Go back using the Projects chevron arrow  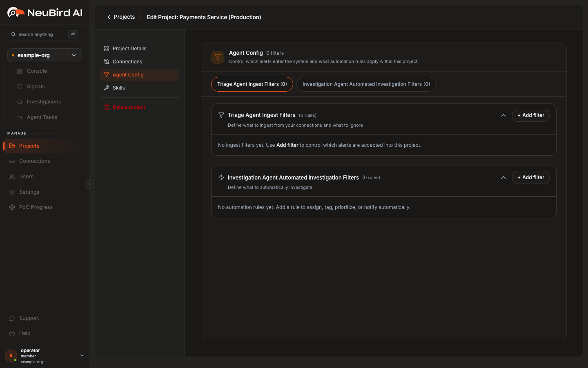pyautogui.click(x=109, y=17)
